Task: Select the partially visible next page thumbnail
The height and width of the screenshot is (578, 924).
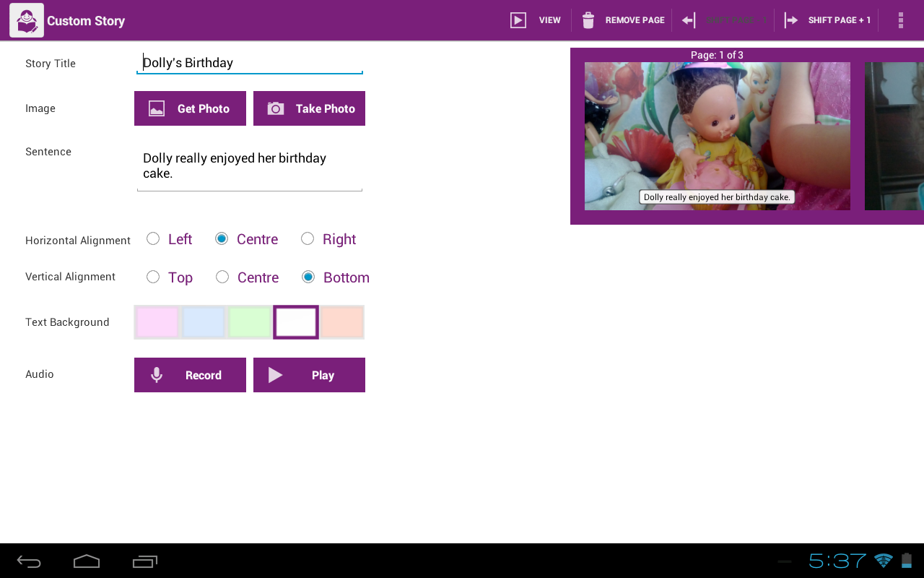Action: coord(894,136)
